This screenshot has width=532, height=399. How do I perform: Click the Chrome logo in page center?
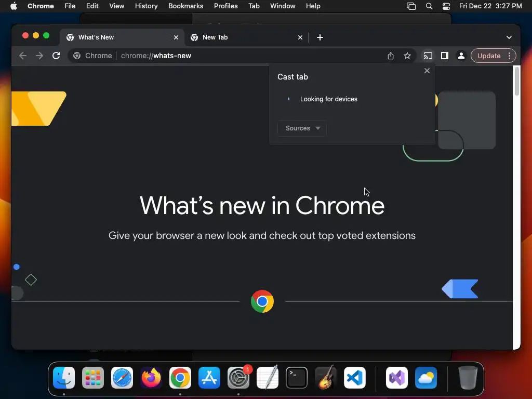click(x=262, y=301)
